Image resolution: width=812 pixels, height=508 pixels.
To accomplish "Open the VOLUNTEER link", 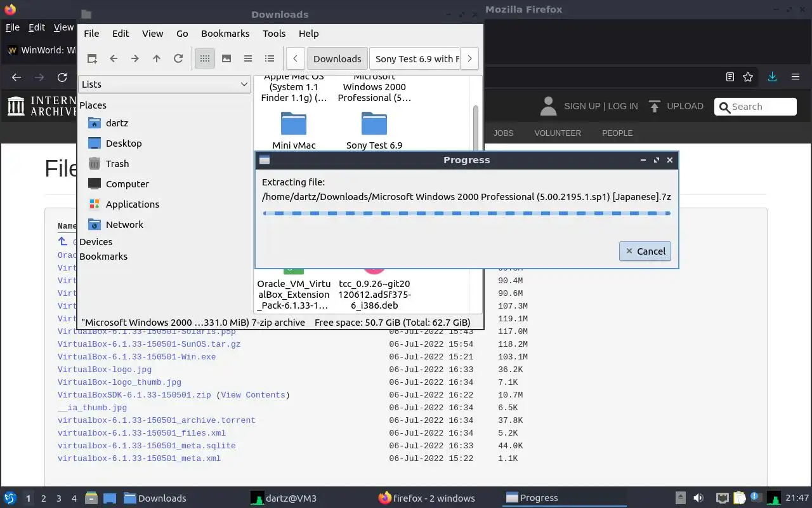I will [558, 133].
